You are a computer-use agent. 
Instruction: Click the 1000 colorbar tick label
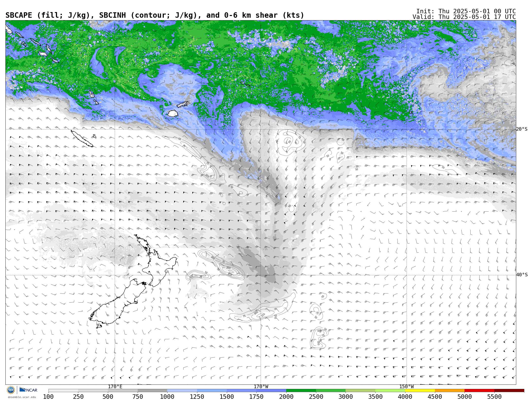(167, 397)
